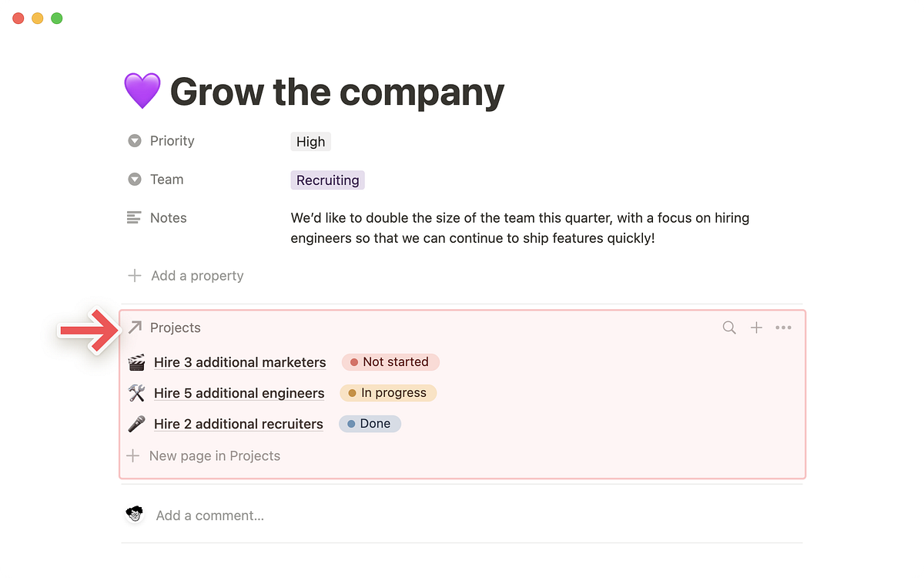The image size is (924, 578).
Task: Click New page in Projects
Action: pos(215,455)
